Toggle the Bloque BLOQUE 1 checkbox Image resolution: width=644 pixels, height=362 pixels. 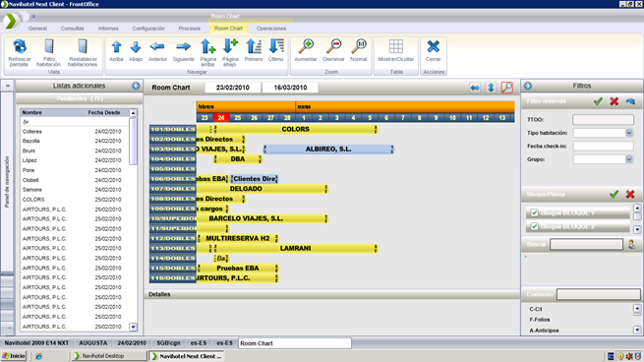click(534, 212)
